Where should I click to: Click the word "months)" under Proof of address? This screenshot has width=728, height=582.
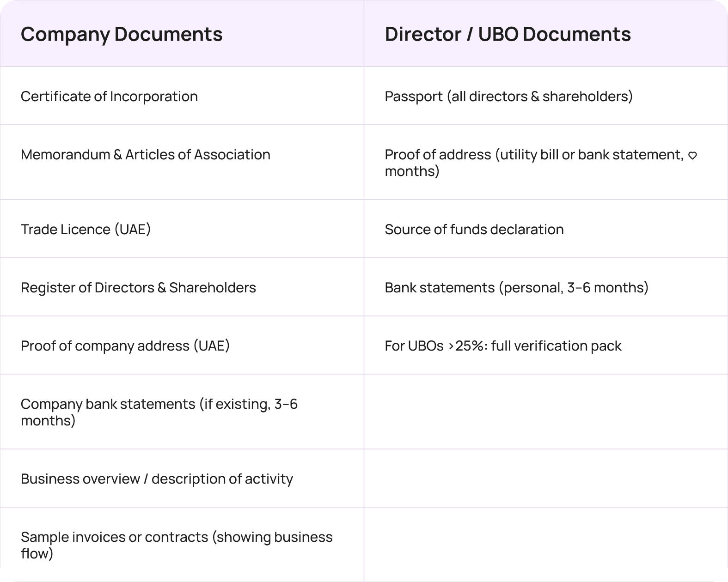[x=412, y=171]
